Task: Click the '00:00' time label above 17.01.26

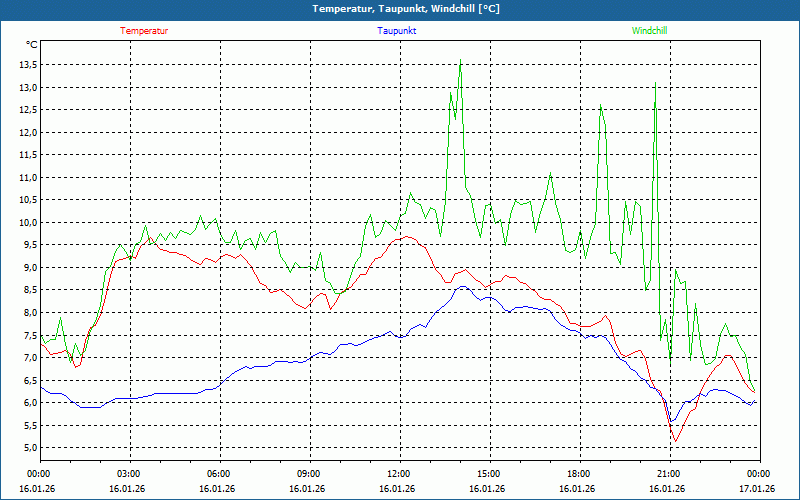Action: 757,473
